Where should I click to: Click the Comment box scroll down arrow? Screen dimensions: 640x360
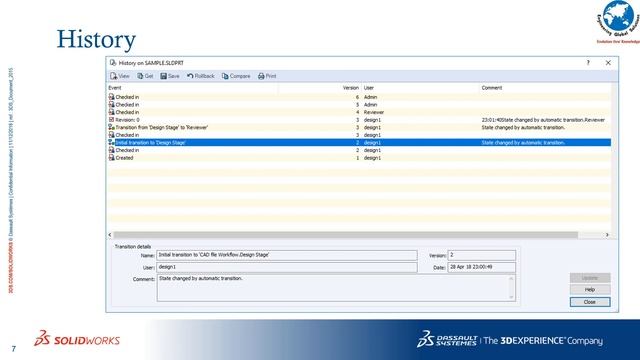pyautogui.click(x=511, y=297)
